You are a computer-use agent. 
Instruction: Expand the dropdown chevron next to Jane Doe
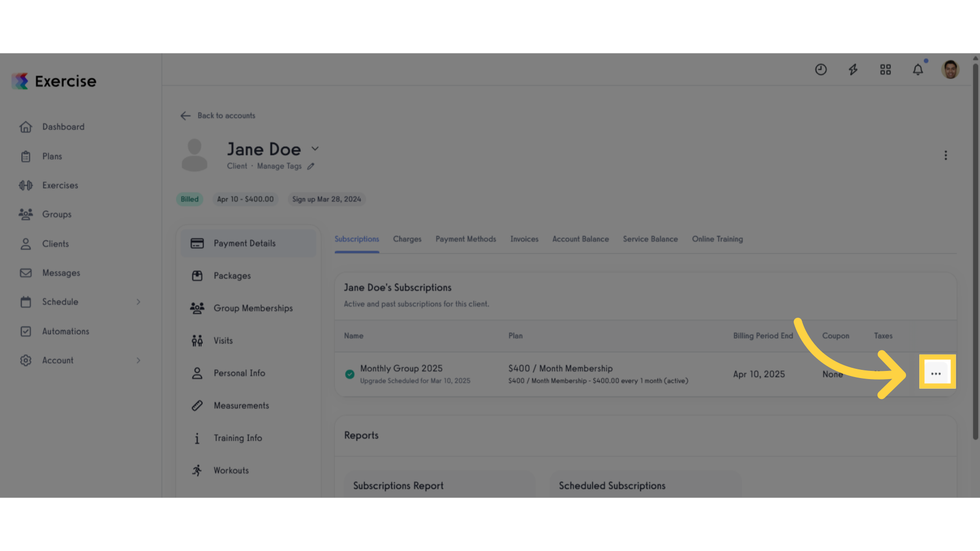point(315,148)
